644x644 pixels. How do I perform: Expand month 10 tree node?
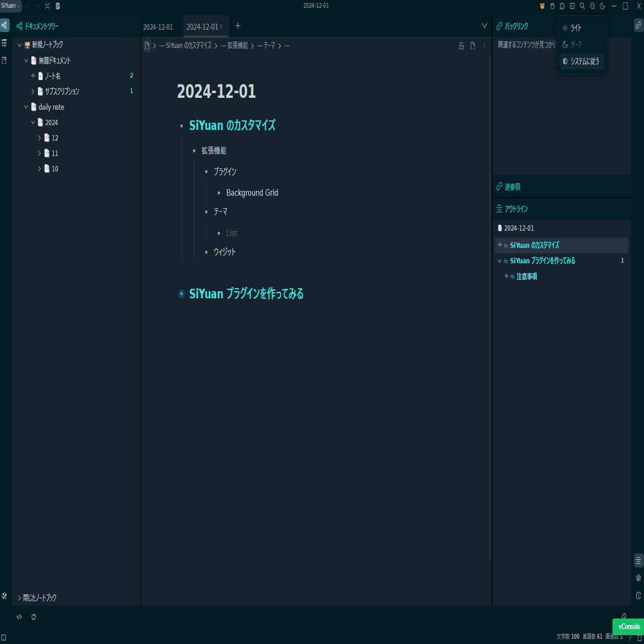[39, 169]
